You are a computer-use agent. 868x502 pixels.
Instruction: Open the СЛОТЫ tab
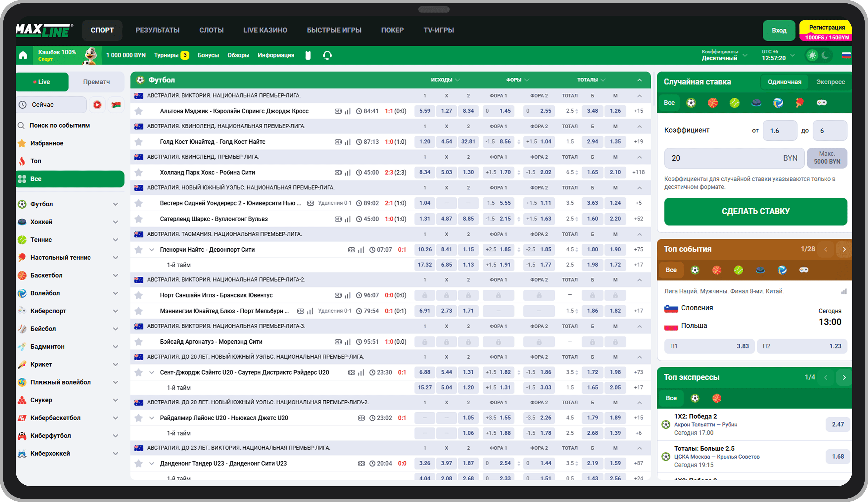point(212,30)
